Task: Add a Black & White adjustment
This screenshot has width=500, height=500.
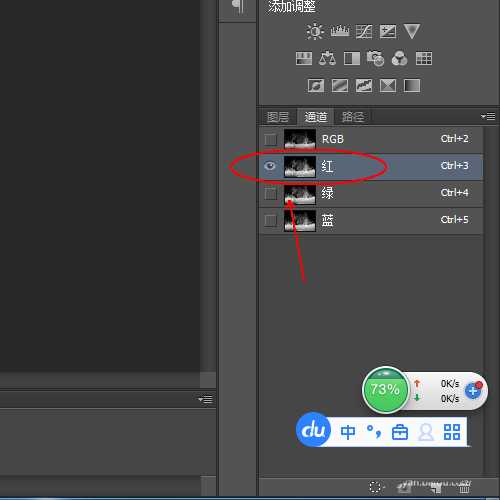Action: [352, 59]
